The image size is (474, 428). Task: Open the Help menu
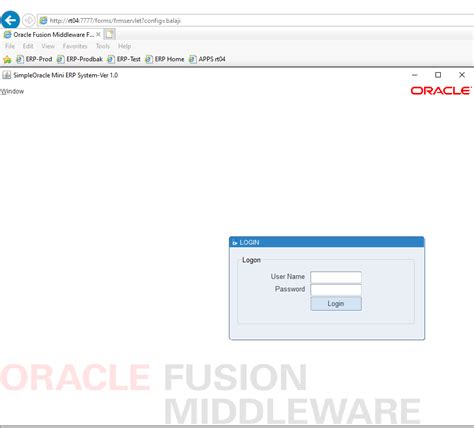(124, 46)
